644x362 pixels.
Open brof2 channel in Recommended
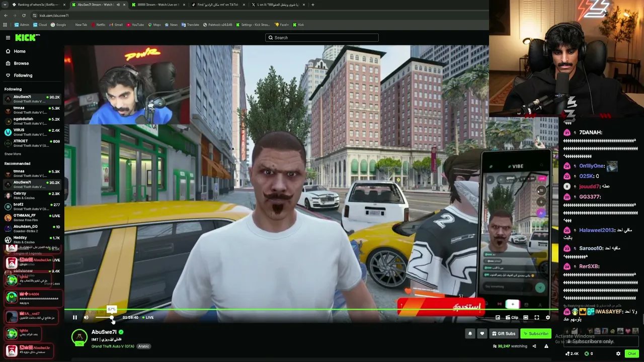(32, 207)
